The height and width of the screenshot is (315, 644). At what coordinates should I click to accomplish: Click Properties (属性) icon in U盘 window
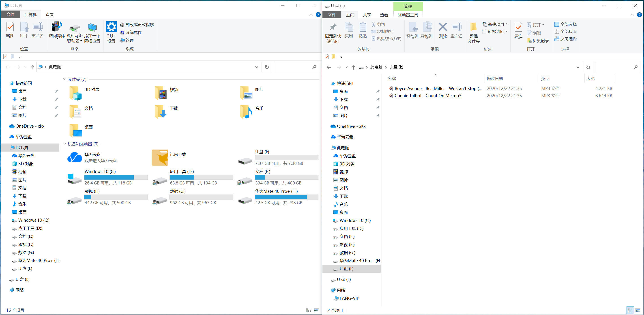(x=518, y=28)
